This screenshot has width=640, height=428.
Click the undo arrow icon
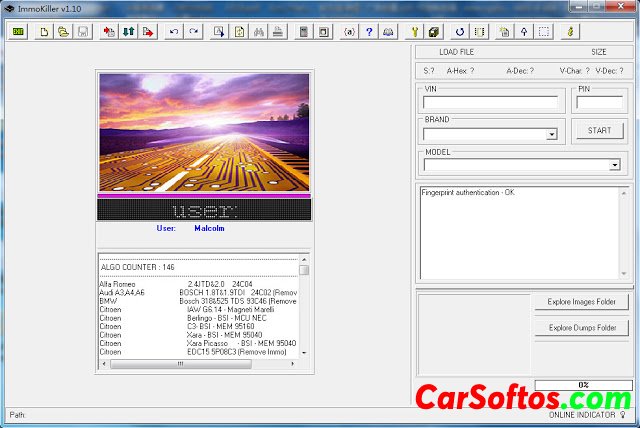tap(174, 32)
